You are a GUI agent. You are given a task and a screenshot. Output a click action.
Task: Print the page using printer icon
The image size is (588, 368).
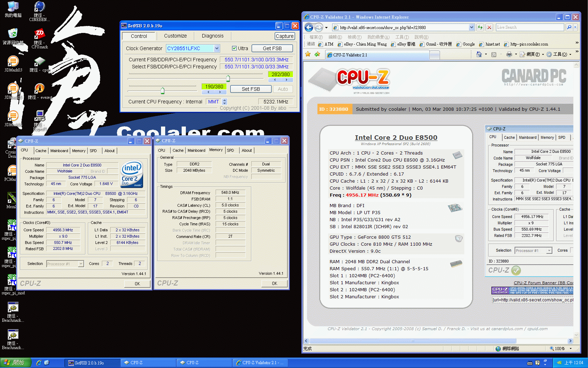(x=509, y=54)
